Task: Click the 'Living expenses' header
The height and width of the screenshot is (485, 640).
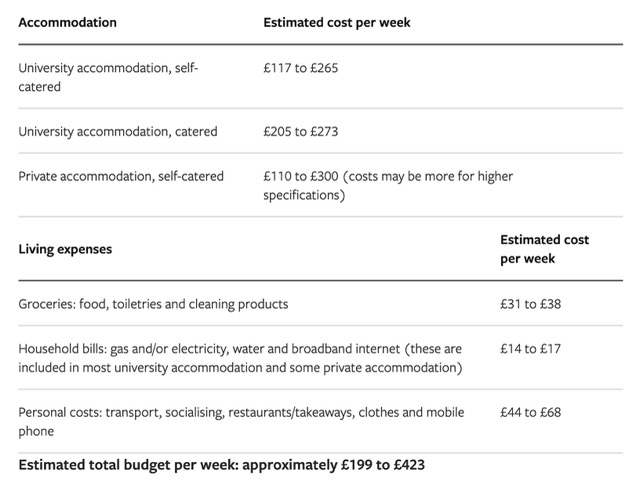Action: coord(65,249)
